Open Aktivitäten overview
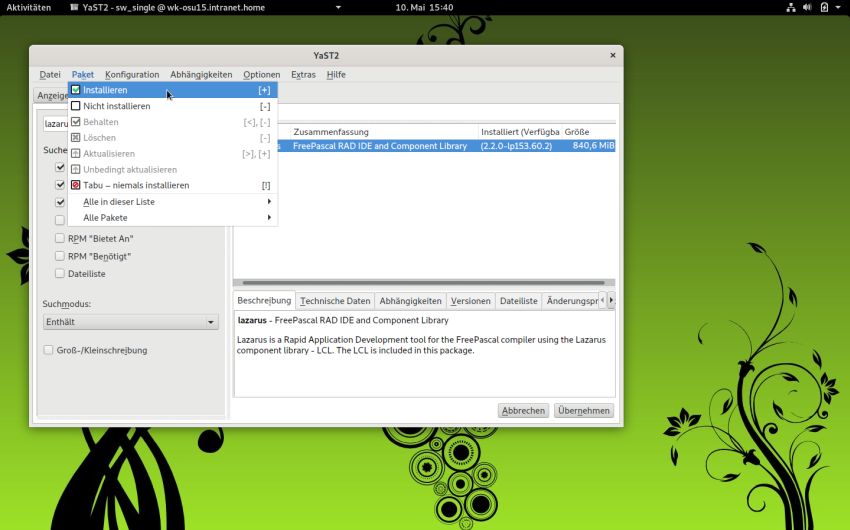The image size is (850, 530). click(x=29, y=8)
